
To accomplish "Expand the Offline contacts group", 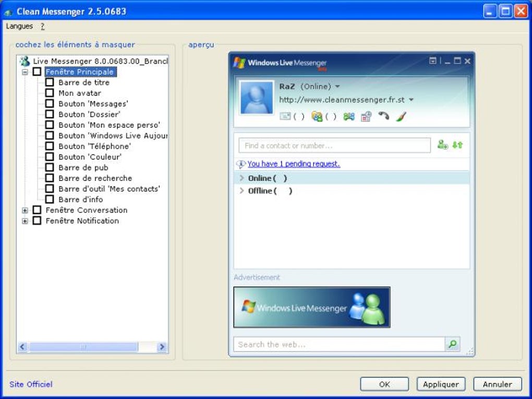I will pos(241,190).
